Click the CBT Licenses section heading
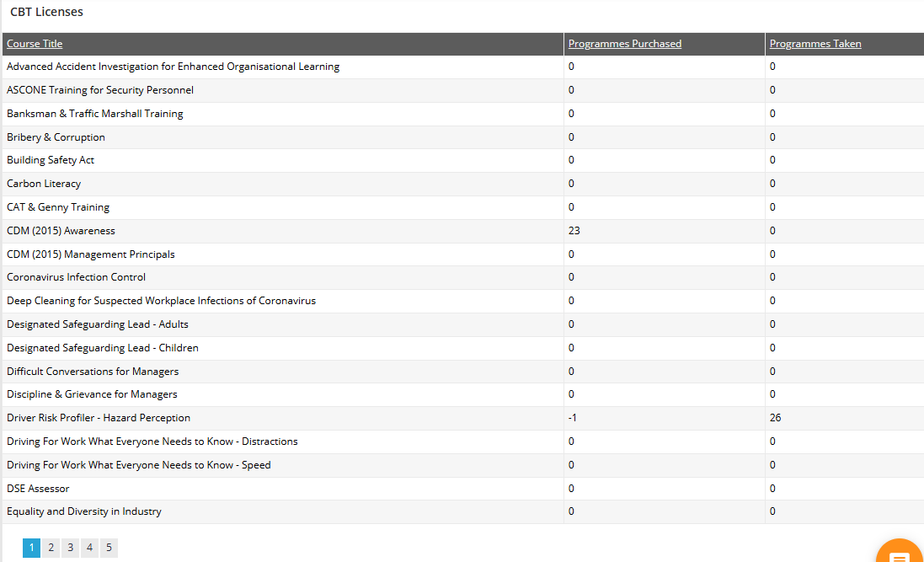 [46, 13]
